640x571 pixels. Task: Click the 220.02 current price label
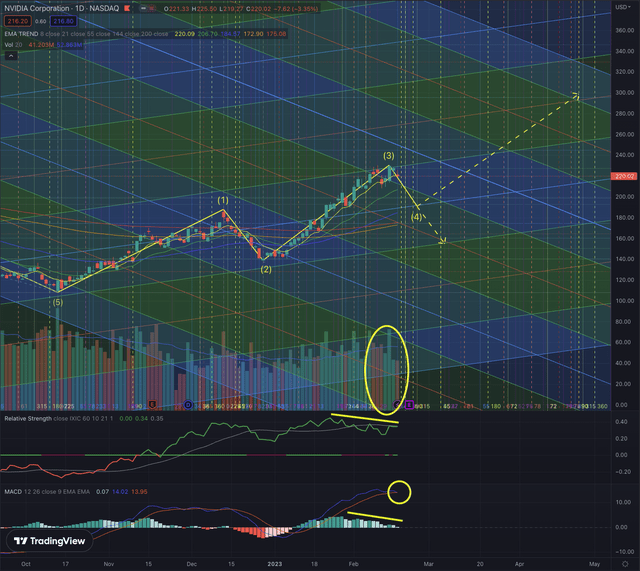point(624,176)
